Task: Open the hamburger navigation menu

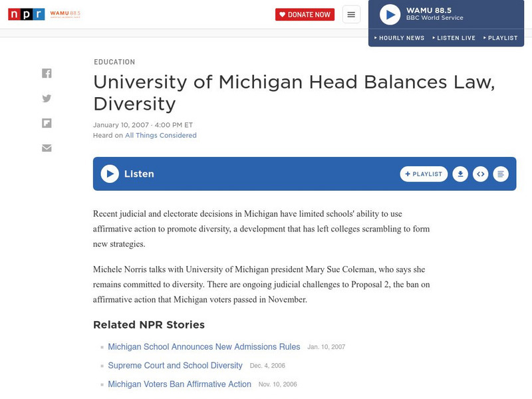Action: click(x=351, y=14)
